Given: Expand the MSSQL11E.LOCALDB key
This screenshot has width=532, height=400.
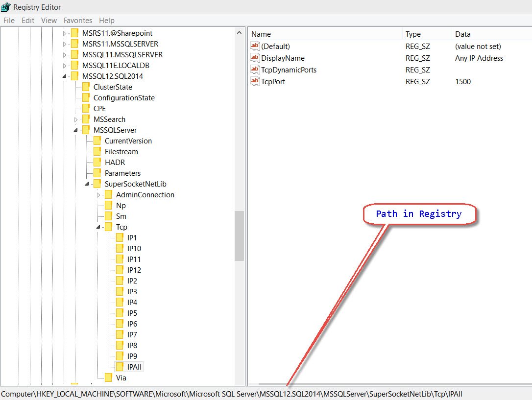Looking at the screenshot, I should click(x=65, y=66).
